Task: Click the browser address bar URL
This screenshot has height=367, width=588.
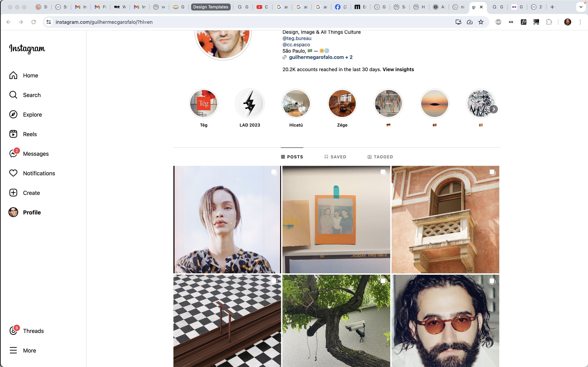Action: (x=104, y=22)
